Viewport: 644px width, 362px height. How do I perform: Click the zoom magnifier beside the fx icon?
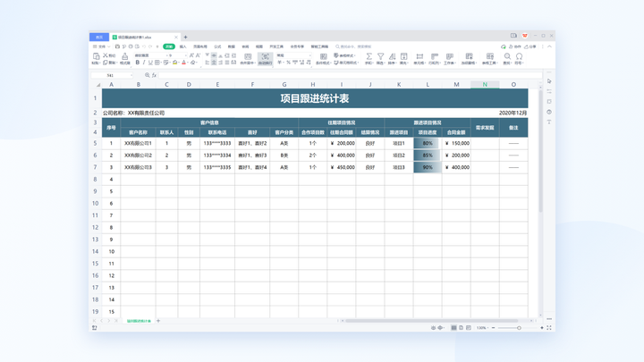147,75
